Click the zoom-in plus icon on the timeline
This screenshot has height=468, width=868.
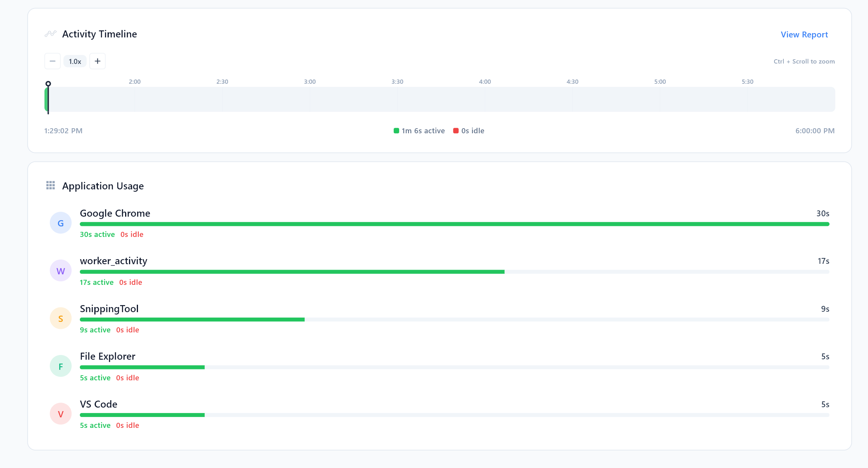tap(97, 61)
